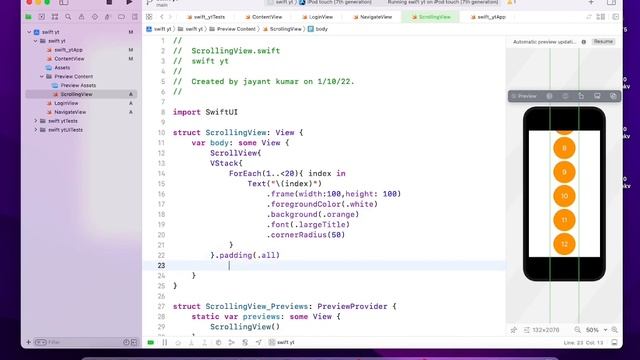Click the add editor on right button
The height and width of the screenshot is (360, 640).
tap(616, 17)
